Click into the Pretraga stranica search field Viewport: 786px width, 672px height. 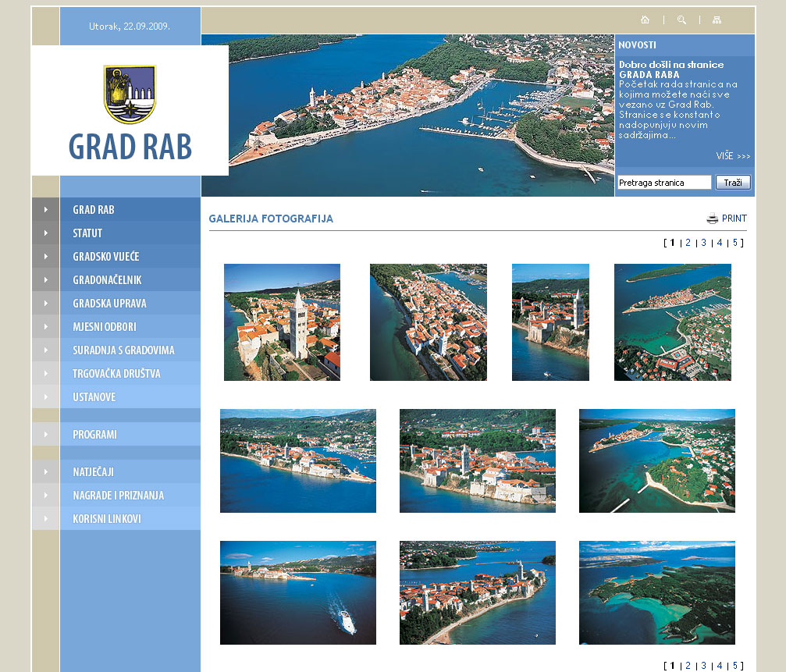[x=663, y=183]
